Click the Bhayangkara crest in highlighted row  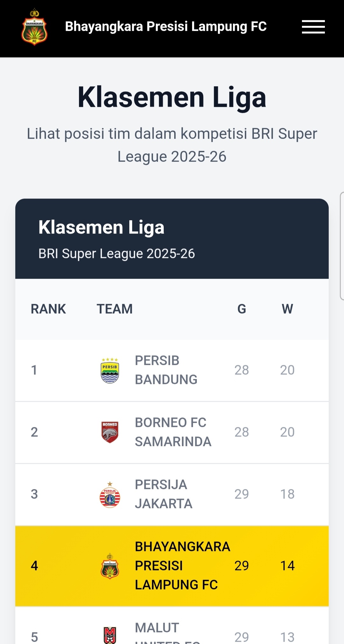coord(110,566)
